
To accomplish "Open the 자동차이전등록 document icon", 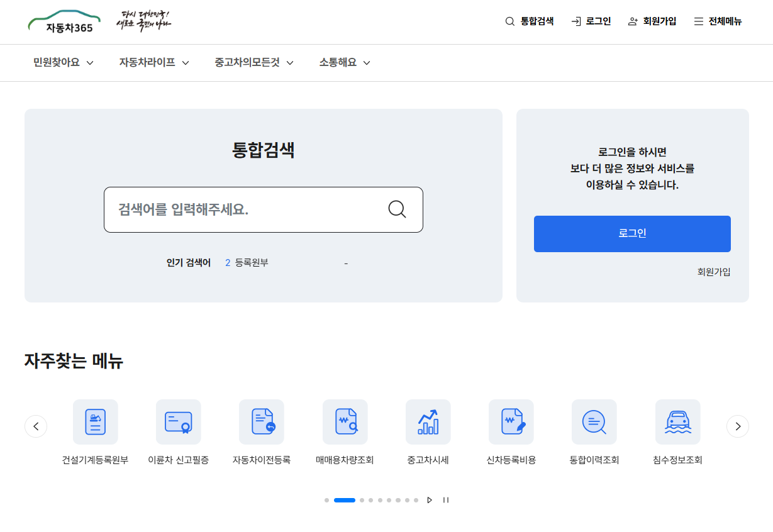I will [x=262, y=422].
